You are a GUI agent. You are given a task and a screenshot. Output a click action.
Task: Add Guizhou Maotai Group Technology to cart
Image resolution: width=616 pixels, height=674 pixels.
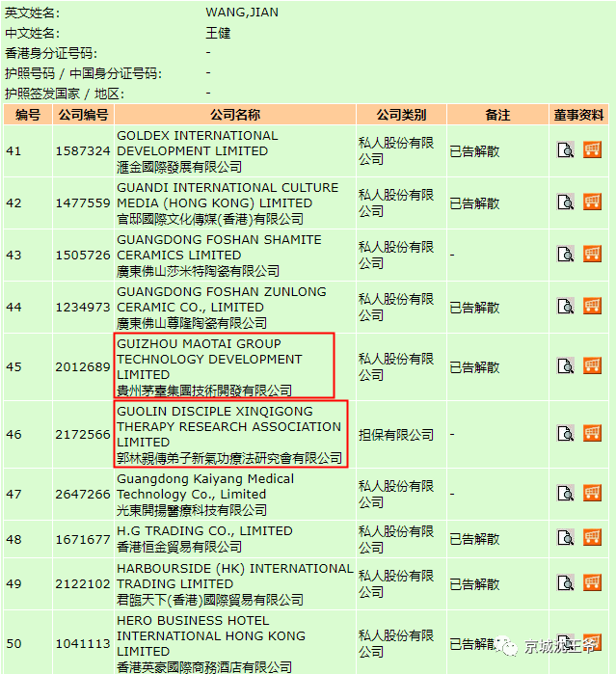pyautogui.click(x=592, y=366)
